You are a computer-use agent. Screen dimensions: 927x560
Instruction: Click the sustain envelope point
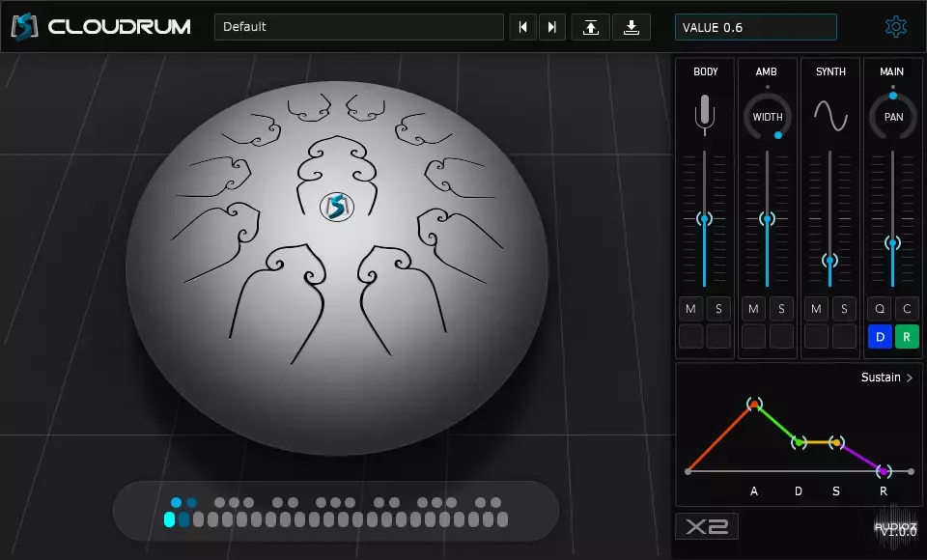point(836,442)
